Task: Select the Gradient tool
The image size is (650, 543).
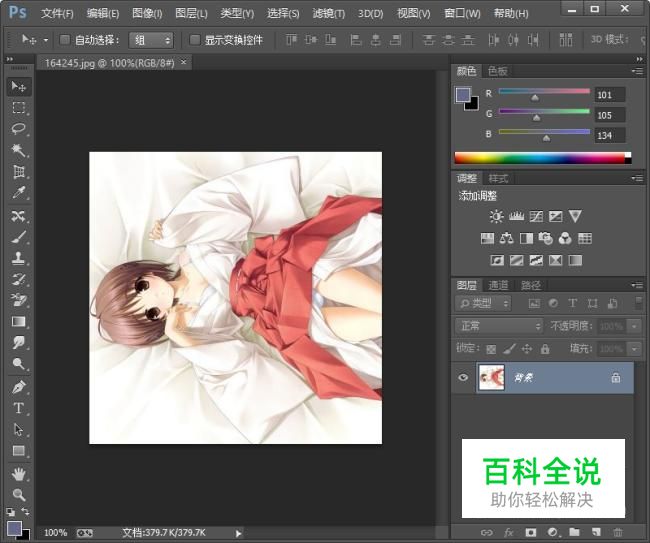Action: pyautogui.click(x=19, y=322)
